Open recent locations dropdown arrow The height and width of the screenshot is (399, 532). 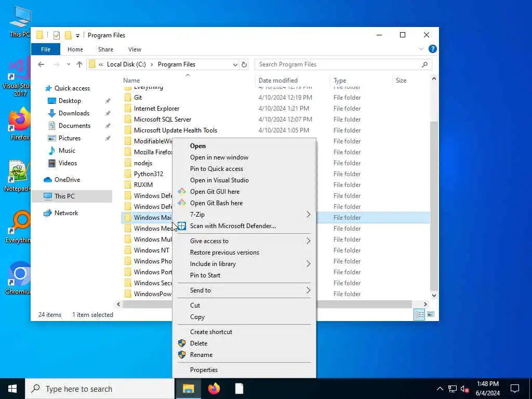click(69, 64)
